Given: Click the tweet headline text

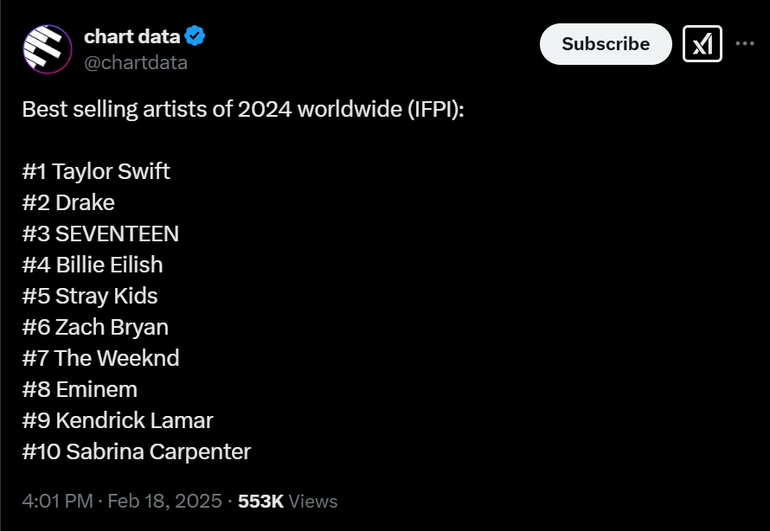Looking at the screenshot, I should pyautogui.click(x=243, y=109).
